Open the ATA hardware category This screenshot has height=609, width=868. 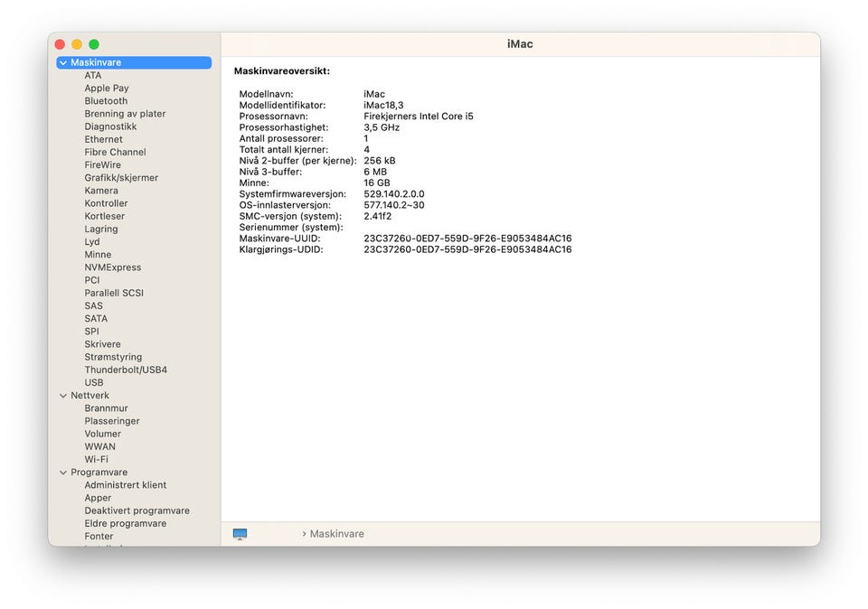[x=93, y=75]
